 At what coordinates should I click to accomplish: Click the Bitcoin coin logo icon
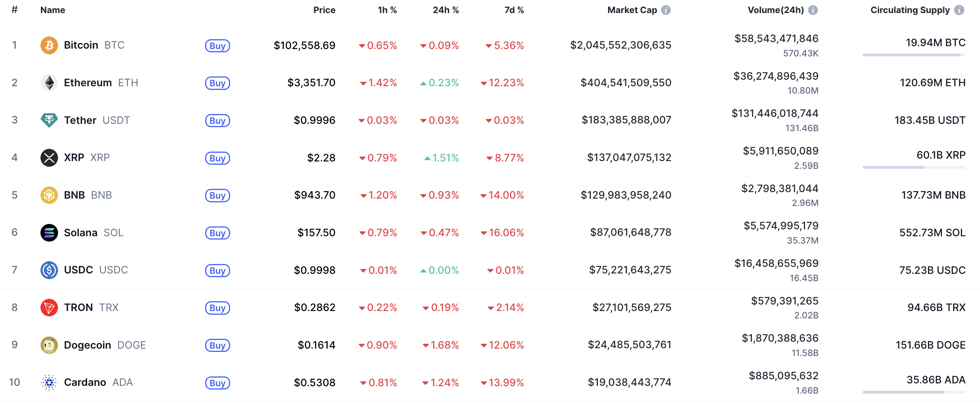coord(49,45)
